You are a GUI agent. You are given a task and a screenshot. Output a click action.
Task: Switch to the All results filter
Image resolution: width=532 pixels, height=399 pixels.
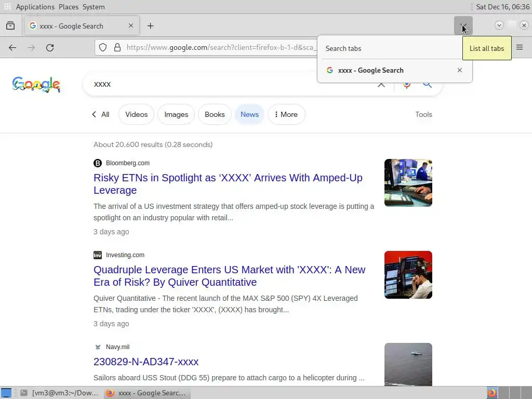coord(101,114)
